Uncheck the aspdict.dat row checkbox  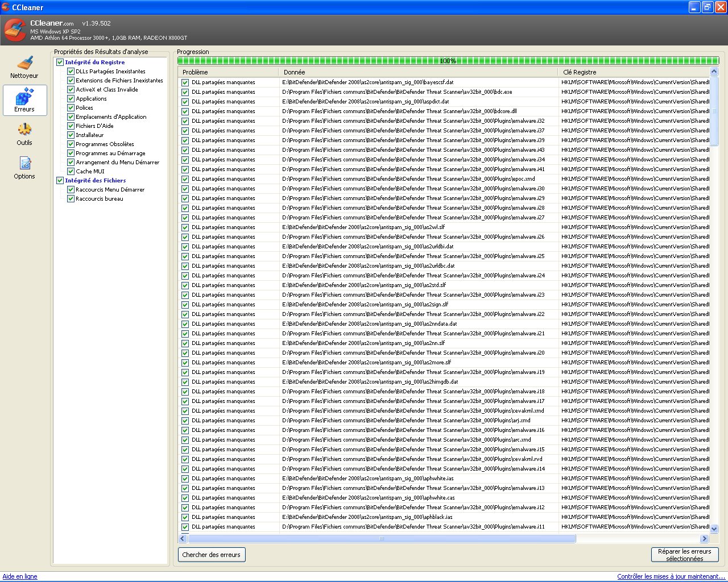pyautogui.click(x=185, y=102)
